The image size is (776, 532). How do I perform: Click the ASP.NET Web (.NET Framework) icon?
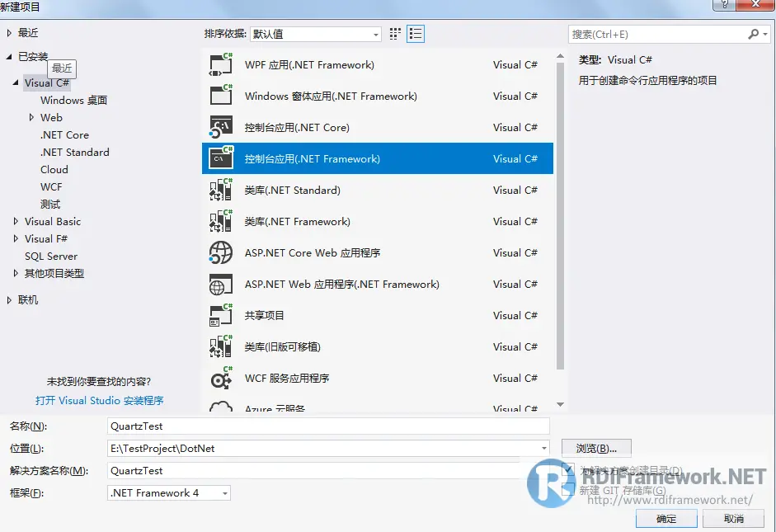(x=221, y=284)
